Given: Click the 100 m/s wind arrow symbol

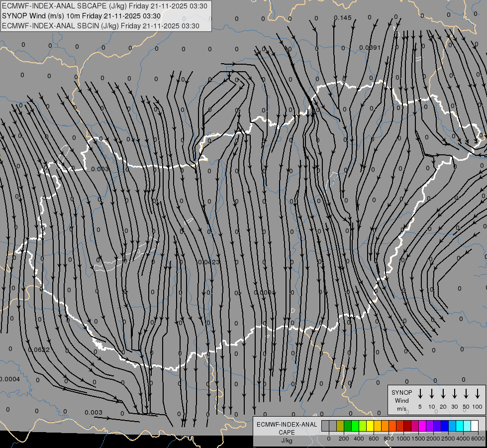Looking at the screenshot, I should 478,394.
